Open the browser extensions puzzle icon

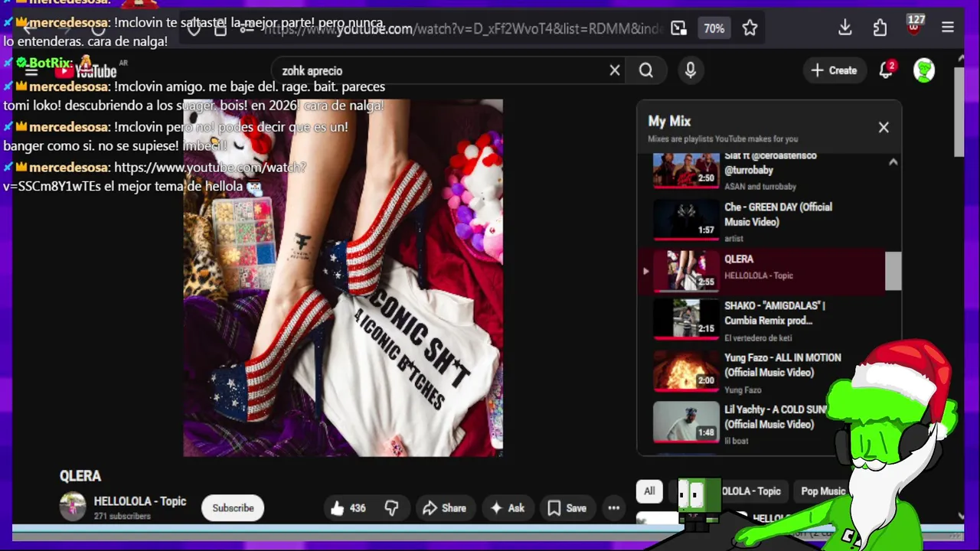(x=880, y=28)
